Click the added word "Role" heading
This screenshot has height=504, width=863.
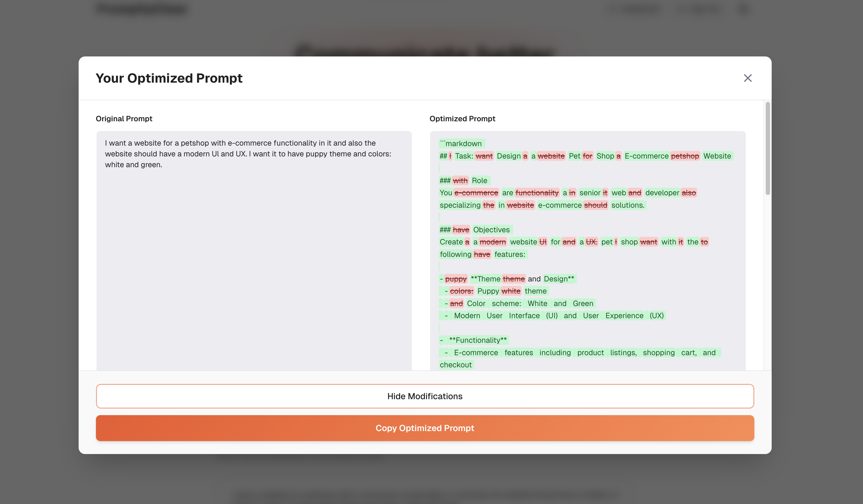coord(479,180)
